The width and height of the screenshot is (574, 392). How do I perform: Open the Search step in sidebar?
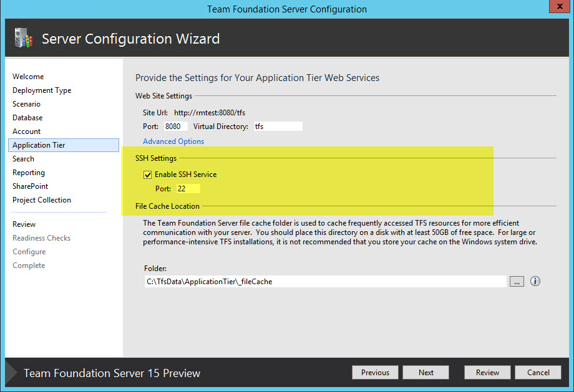[23, 159]
